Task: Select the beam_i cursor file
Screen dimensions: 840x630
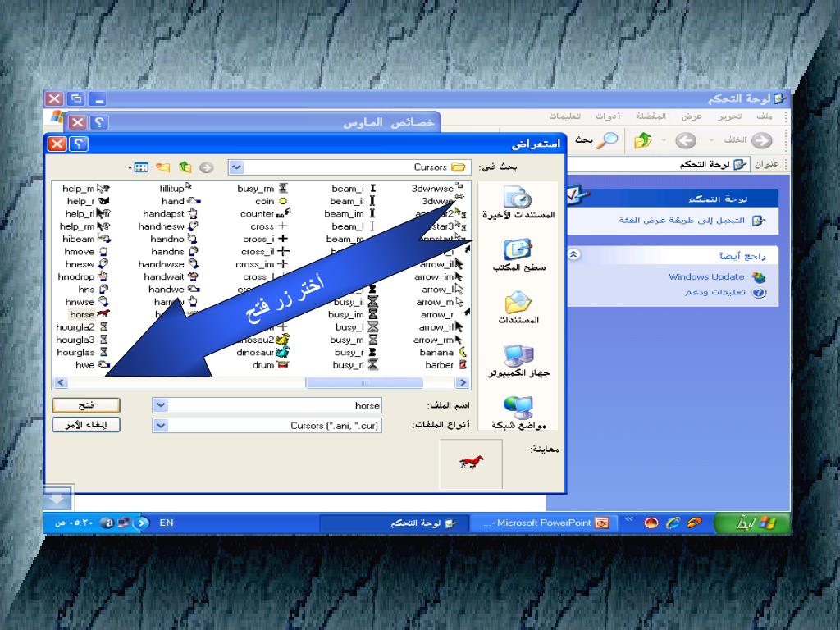Action: coord(354,189)
